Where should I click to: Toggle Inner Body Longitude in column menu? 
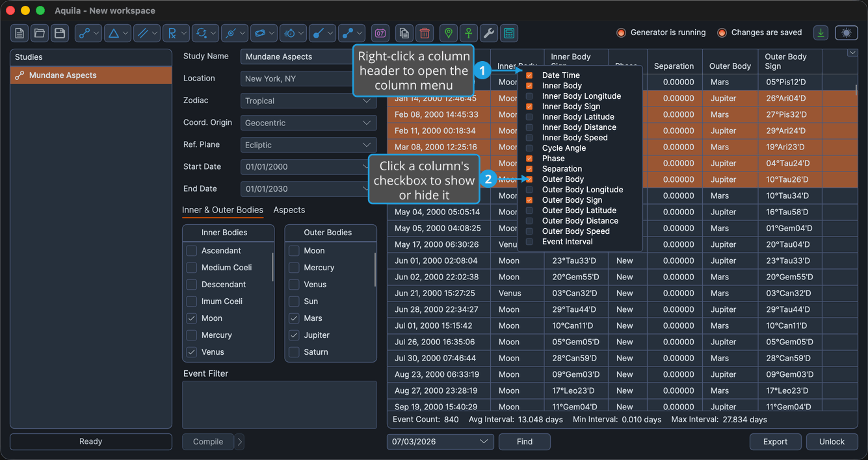coord(529,96)
